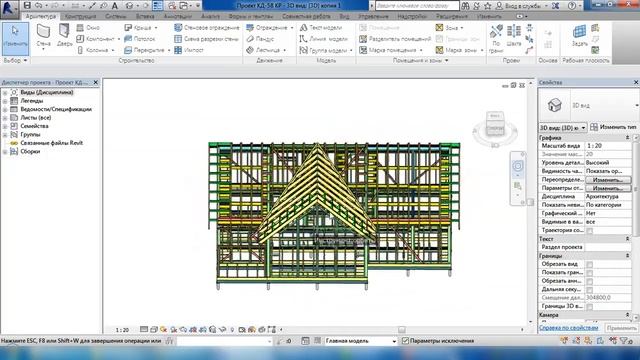
Task: Toggle the Обрезать вид checkbox
Action: coord(589,264)
